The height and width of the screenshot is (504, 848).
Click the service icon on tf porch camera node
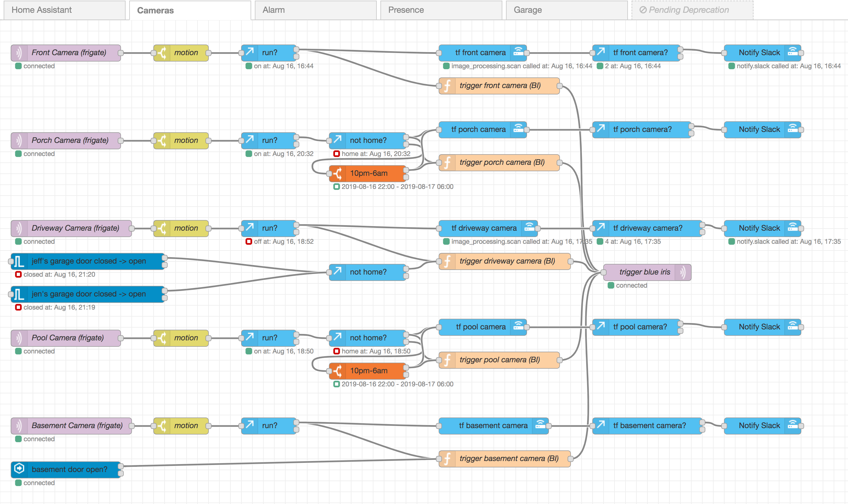tap(518, 130)
